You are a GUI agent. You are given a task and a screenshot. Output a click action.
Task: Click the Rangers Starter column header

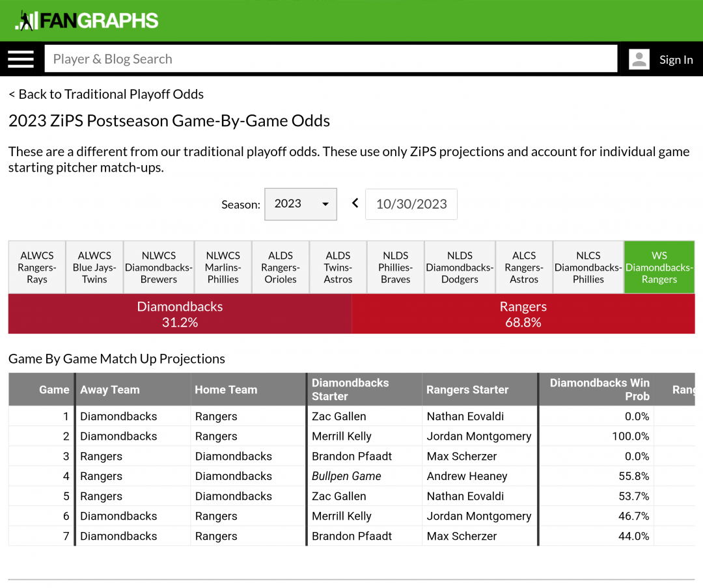pos(480,390)
